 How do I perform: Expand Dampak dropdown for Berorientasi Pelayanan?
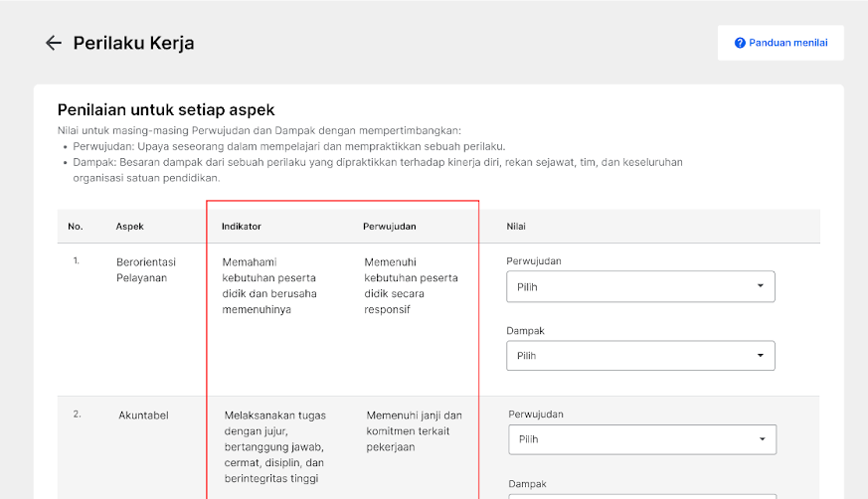(x=640, y=355)
